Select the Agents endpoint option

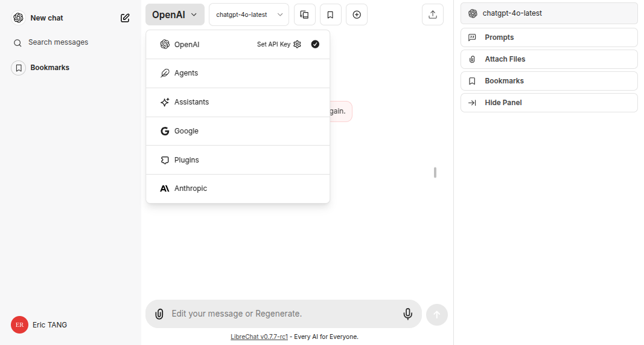pos(238,73)
